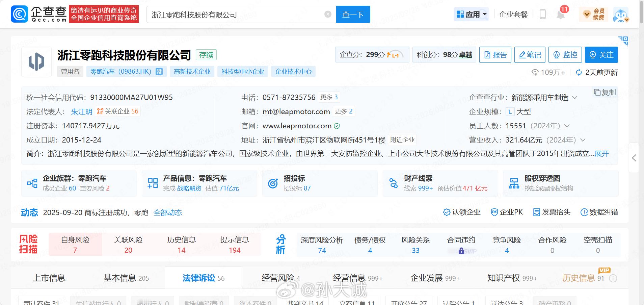Select 提示信息 194 risk tab
644x305 pixels.
pyautogui.click(x=235, y=245)
